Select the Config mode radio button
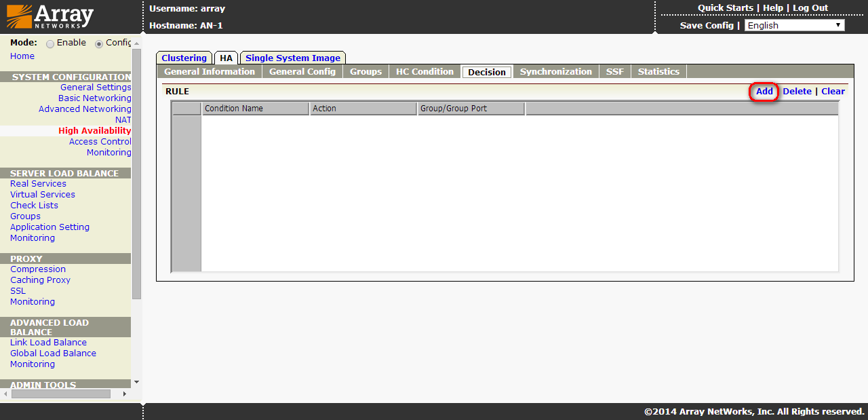868x420 pixels. point(99,43)
